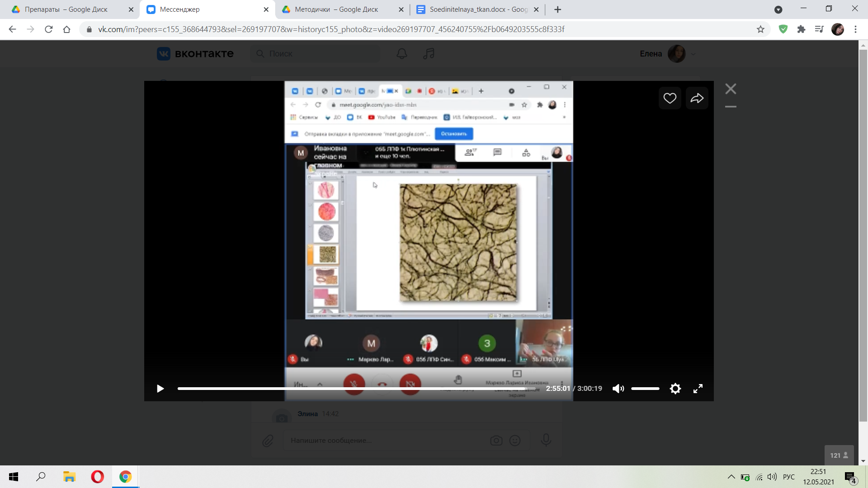Open the media control button
The height and width of the screenshot is (488, 868).
pos(819,29)
